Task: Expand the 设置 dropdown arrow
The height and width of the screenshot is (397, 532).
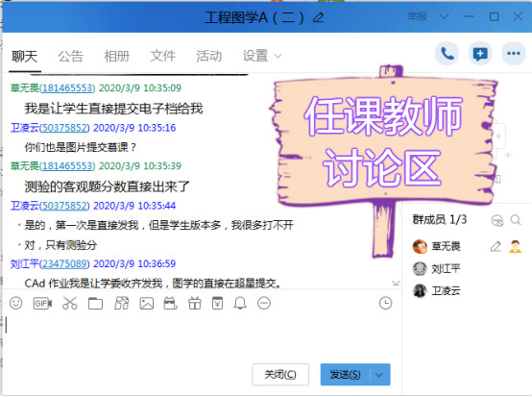Action: coord(278,56)
